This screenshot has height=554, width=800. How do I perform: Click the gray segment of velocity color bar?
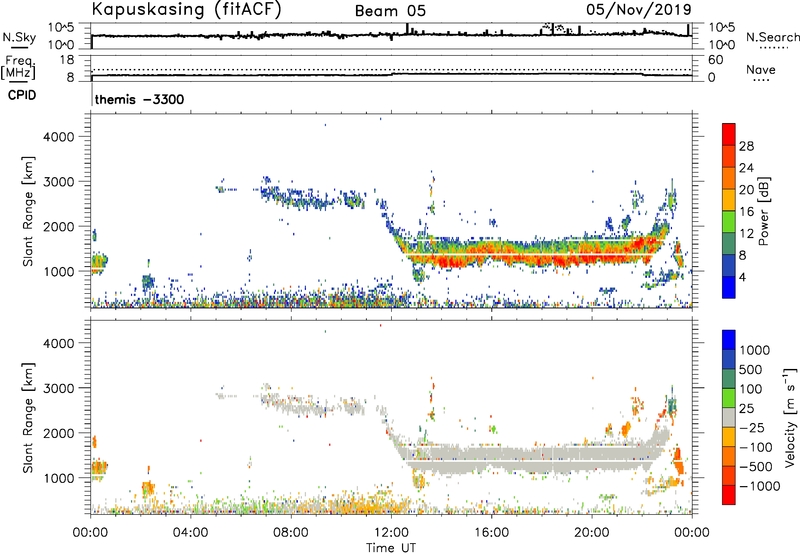[x=729, y=418]
